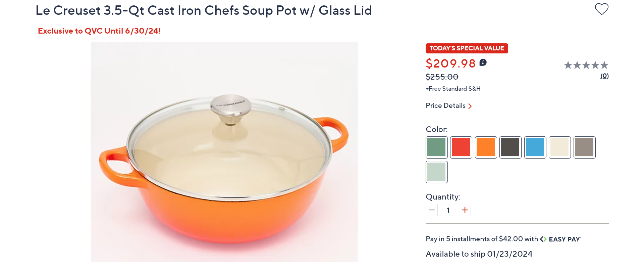Click the product title heading
The width and height of the screenshot is (644, 262).
[204, 11]
